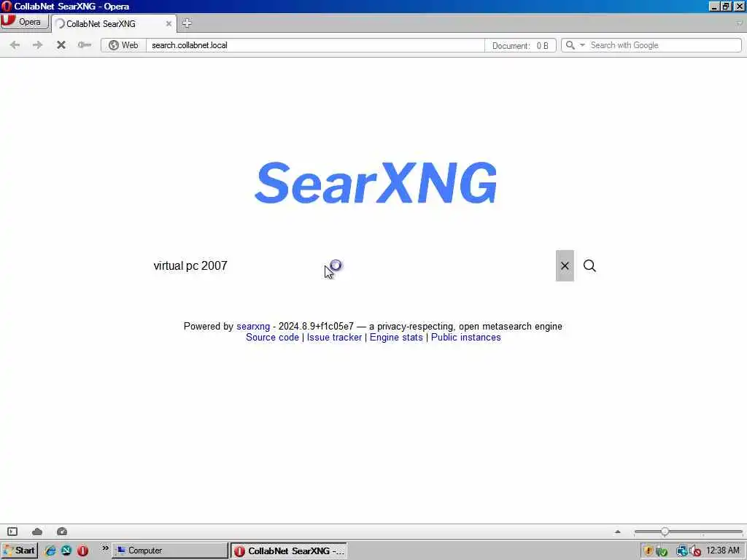
Task: Click the Document: 0 B loading indicator
Action: (x=520, y=46)
